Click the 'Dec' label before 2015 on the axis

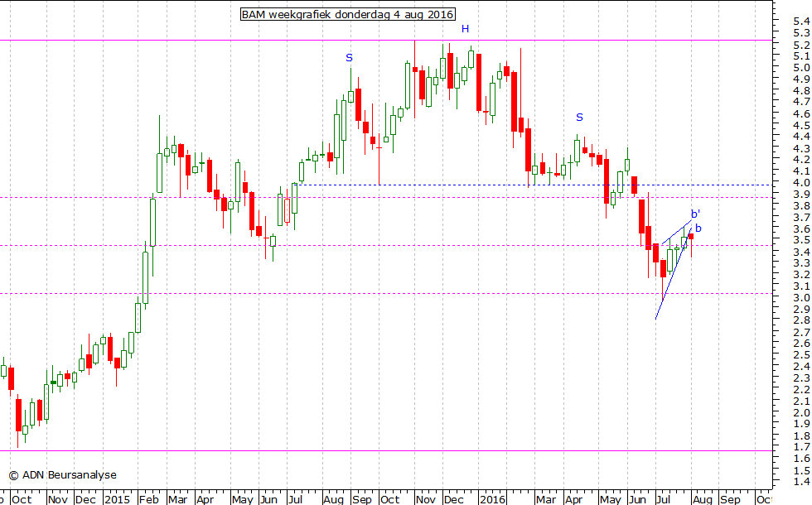tap(85, 499)
